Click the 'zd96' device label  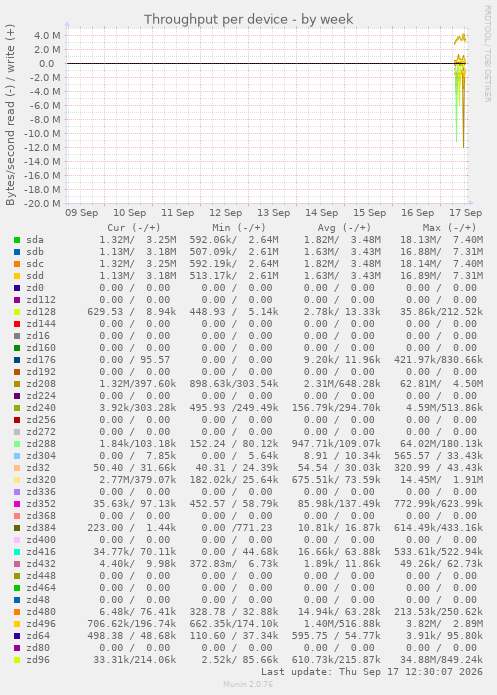click(38, 660)
